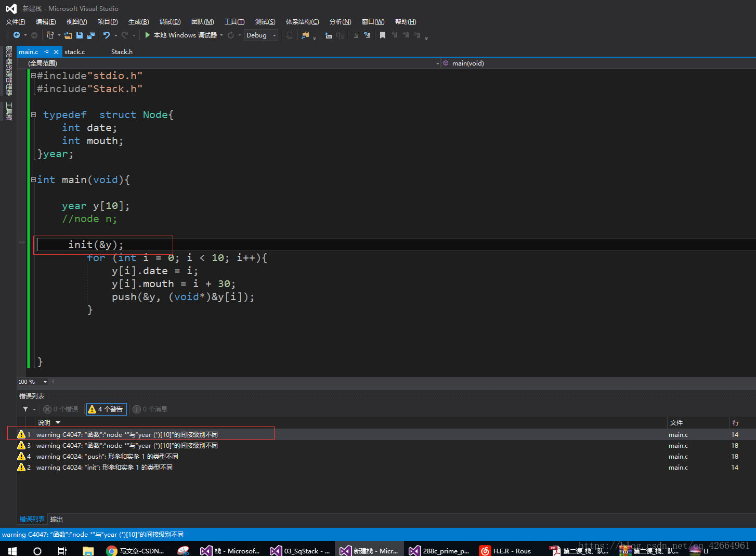Close the main.c tab
The width and height of the screenshot is (756, 556).
tap(56, 52)
